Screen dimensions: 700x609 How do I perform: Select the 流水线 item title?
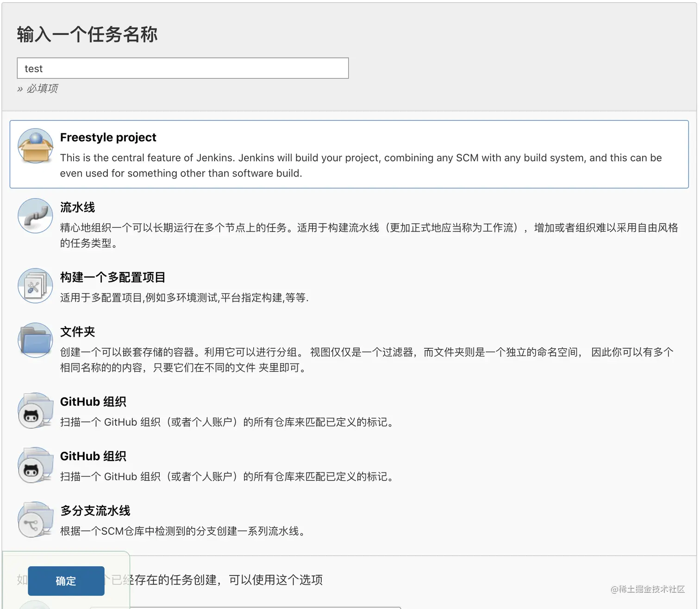[x=77, y=207]
